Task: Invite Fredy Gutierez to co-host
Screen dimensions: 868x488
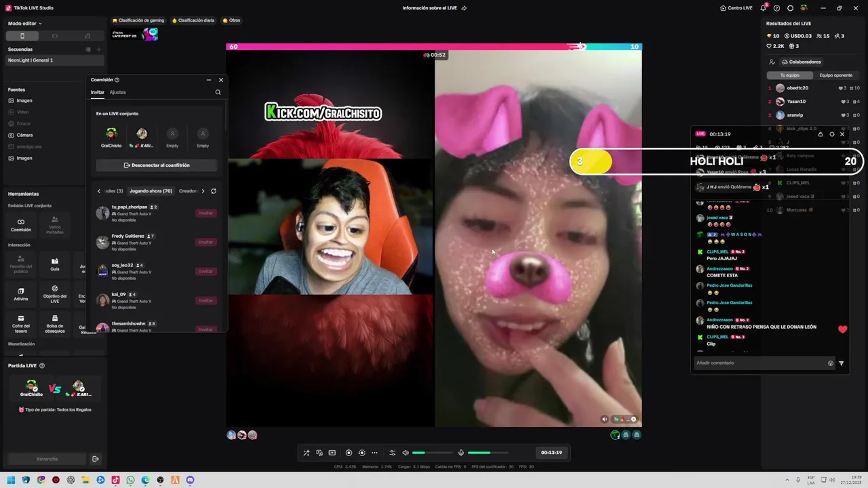Action: click(206, 243)
